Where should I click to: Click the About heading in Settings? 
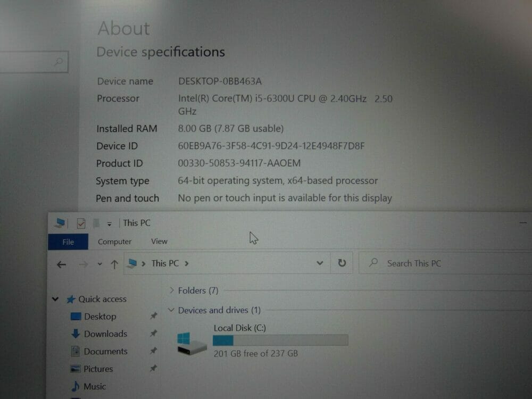(x=123, y=28)
